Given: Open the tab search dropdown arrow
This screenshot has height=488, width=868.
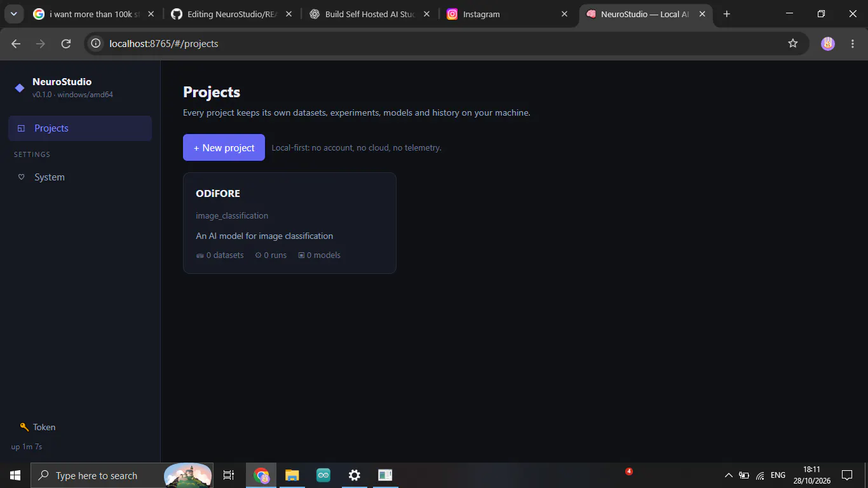Looking at the screenshot, I should pos(13,14).
